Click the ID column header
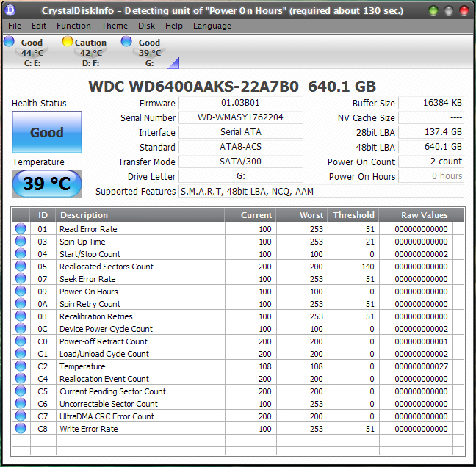The width and height of the screenshot is (476, 467). 43,215
